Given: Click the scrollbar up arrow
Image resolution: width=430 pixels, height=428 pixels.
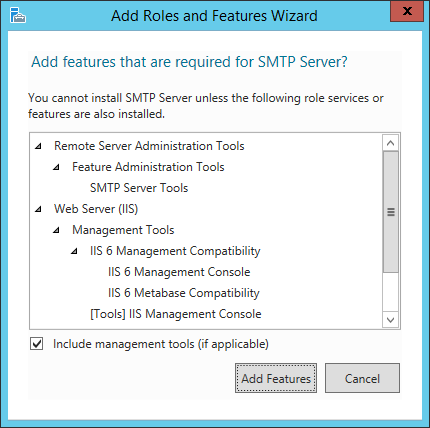Looking at the screenshot, I should tap(391, 143).
